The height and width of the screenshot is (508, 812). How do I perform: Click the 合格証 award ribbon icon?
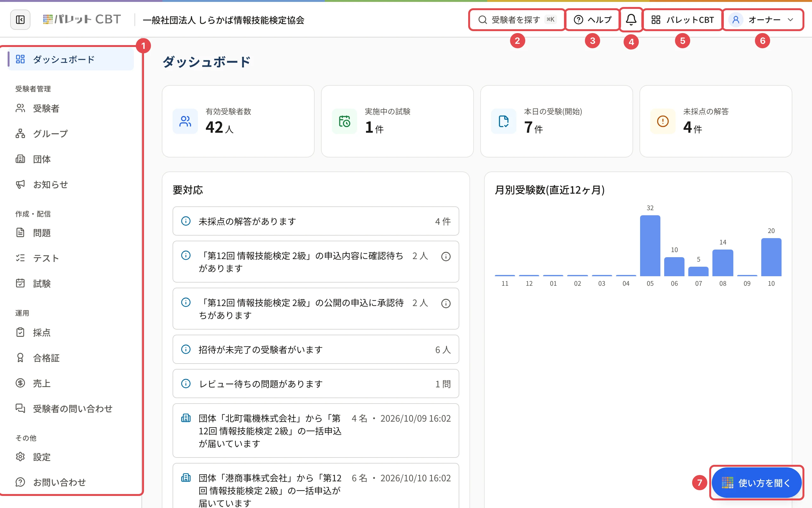tap(20, 358)
